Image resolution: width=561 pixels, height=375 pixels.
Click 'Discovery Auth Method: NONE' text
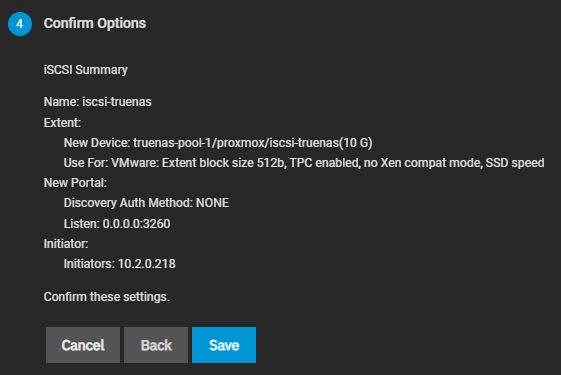pos(146,203)
